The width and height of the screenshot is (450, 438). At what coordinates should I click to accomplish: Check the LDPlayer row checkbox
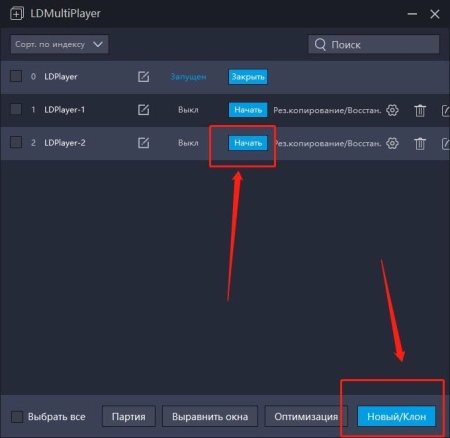click(x=16, y=76)
